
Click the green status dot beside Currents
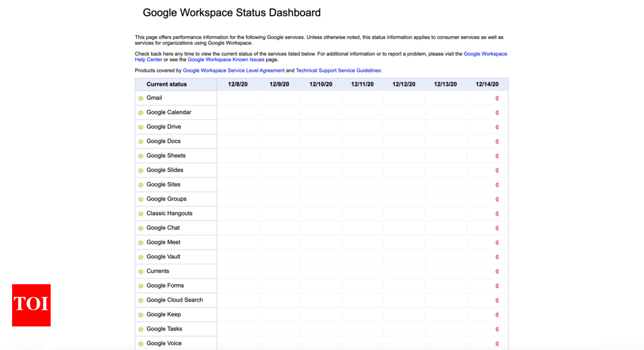[141, 272]
